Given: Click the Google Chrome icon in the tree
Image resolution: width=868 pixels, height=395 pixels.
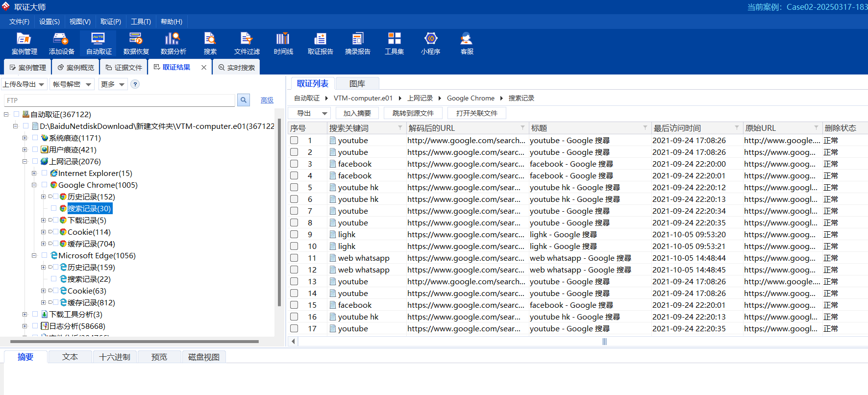Looking at the screenshot, I should 54,185.
